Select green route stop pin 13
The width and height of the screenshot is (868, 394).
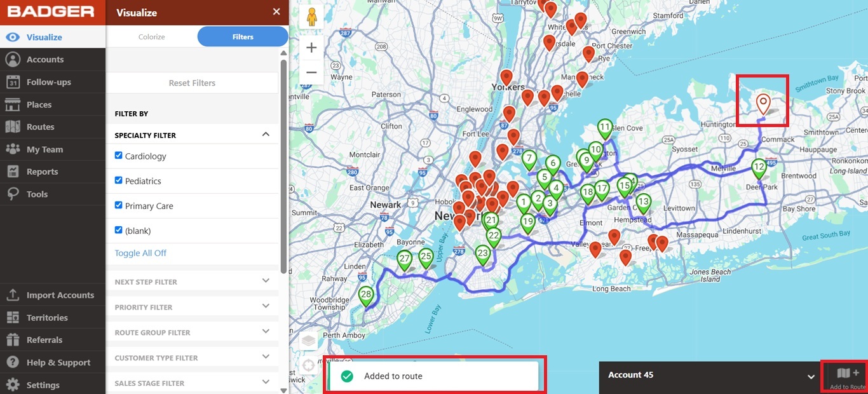643,203
